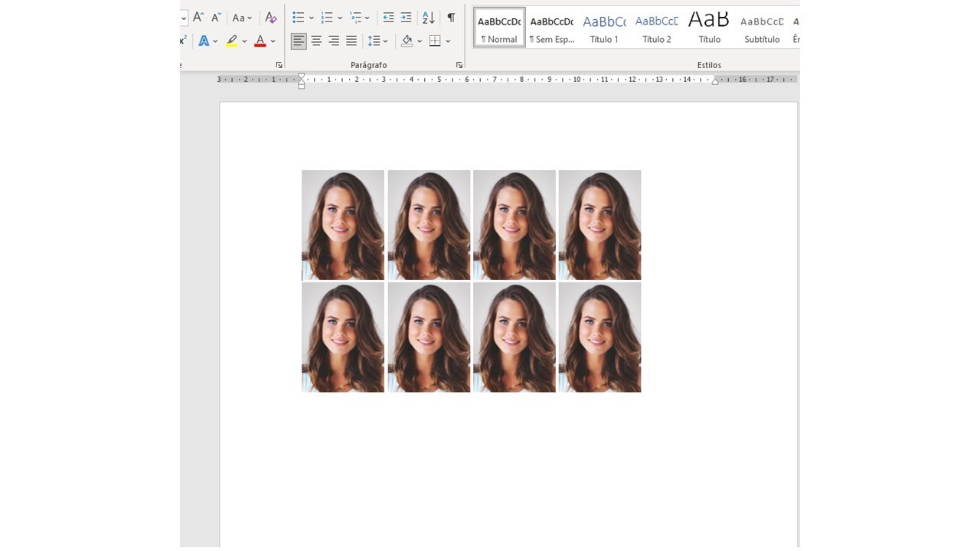Apply the red font color
Screen dimensions: 980x551
point(260,41)
